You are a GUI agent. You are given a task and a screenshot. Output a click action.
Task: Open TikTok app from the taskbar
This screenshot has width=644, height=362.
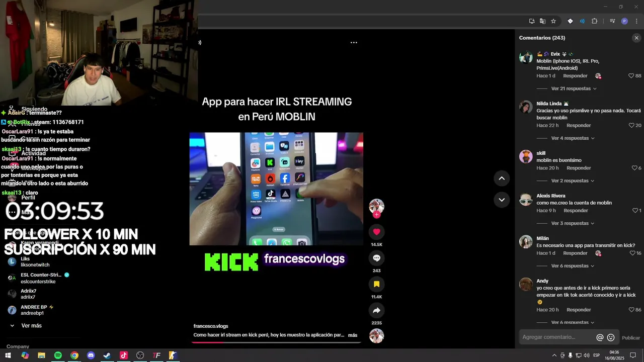(124, 355)
